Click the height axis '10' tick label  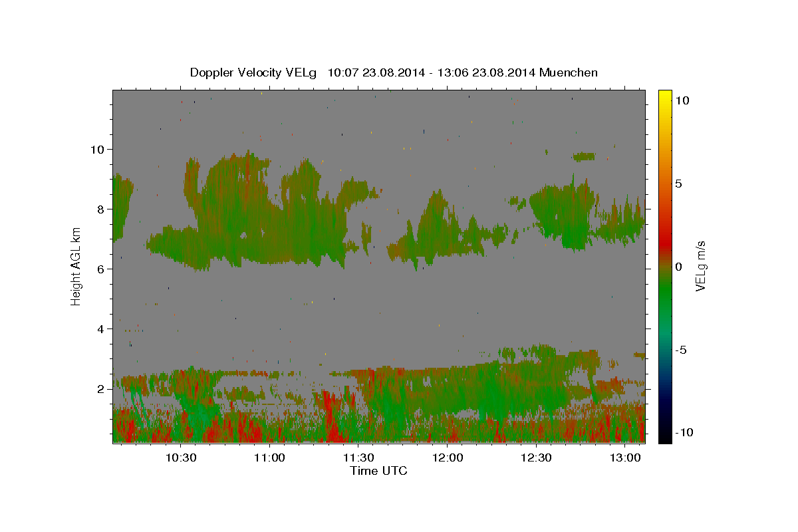point(97,149)
